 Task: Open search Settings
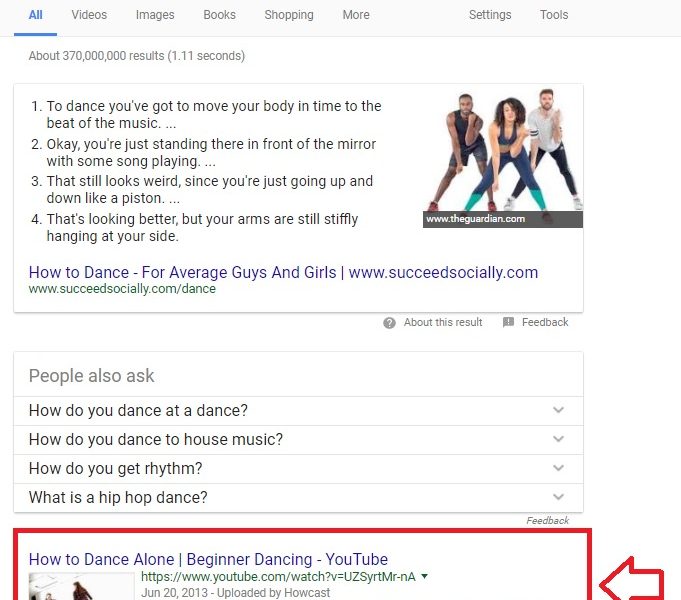(490, 15)
